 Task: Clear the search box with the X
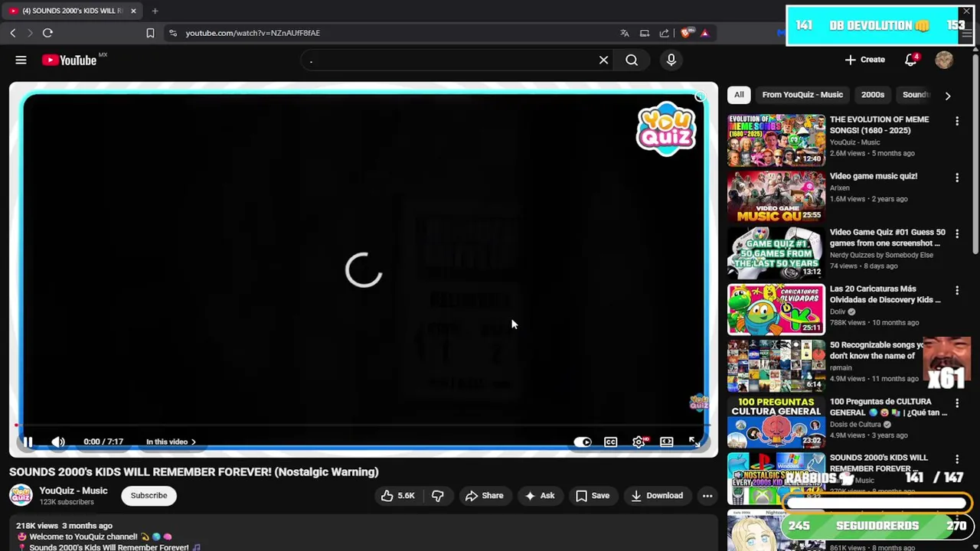click(x=603, y=60)
